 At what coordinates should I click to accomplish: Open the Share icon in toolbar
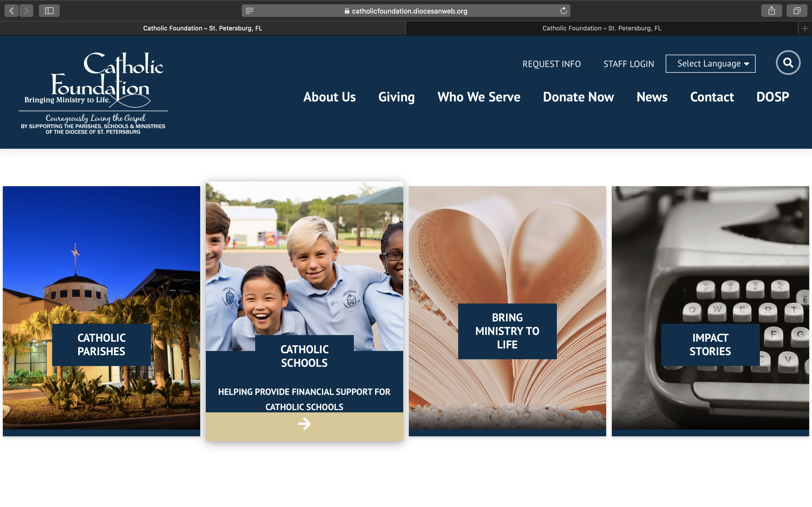[771, 11]
